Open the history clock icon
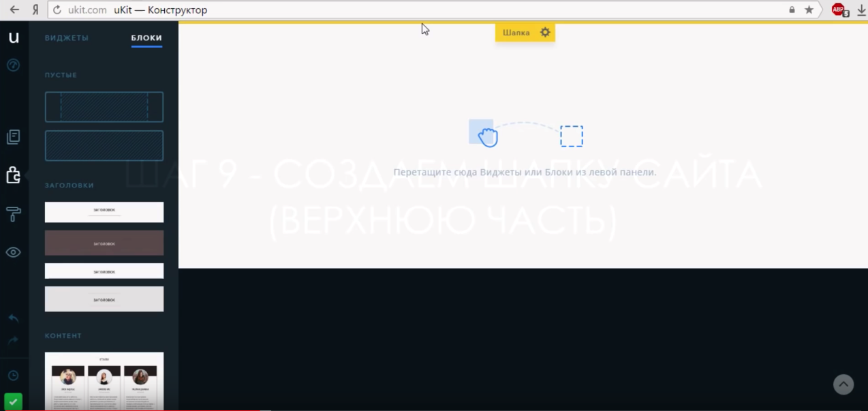The height and width of the screenshot is (411, 868). 14,376
